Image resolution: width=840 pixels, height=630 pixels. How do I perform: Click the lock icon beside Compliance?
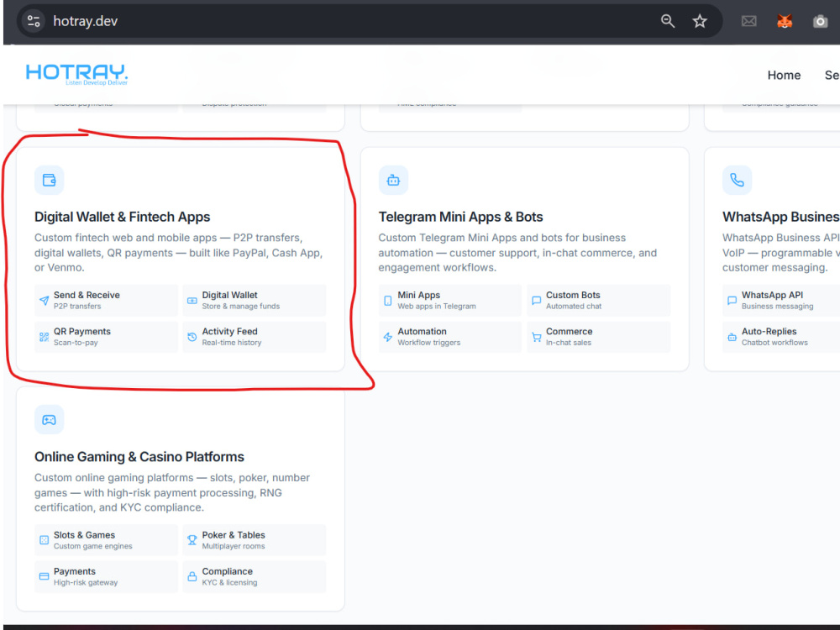192,576
